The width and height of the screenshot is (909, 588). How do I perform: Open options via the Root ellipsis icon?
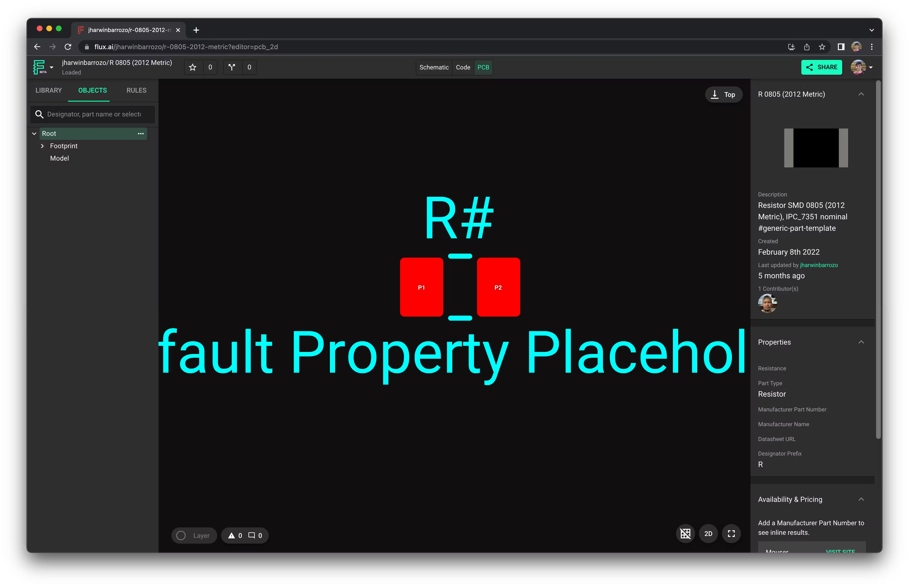coord(141,134)
